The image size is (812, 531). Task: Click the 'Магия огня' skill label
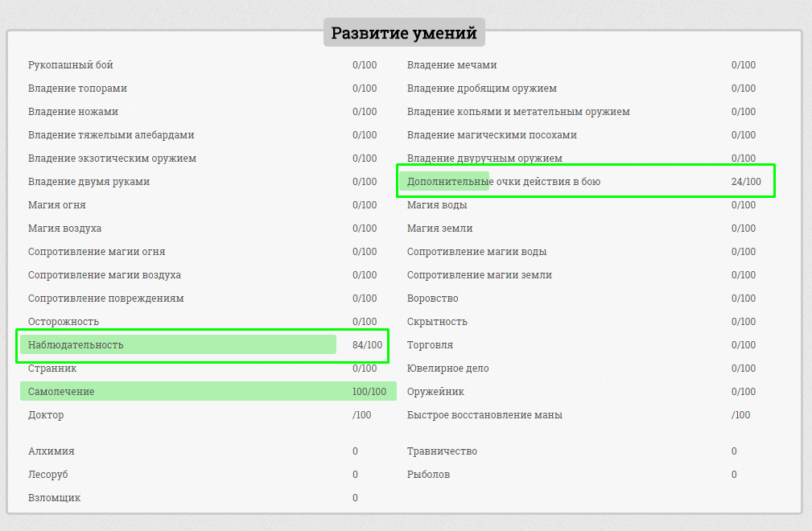(x=57, y=204)
